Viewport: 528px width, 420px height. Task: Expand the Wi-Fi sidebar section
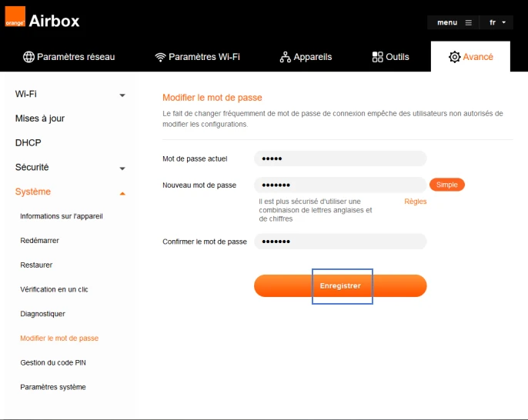pyautogui.click(x=122, y=95)
